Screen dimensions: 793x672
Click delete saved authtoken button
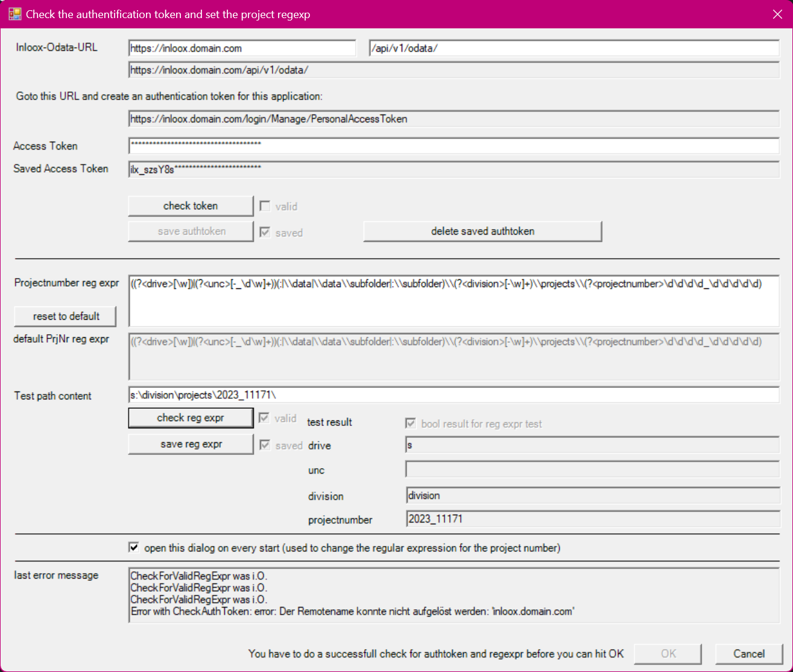click(x=482, y=231)
